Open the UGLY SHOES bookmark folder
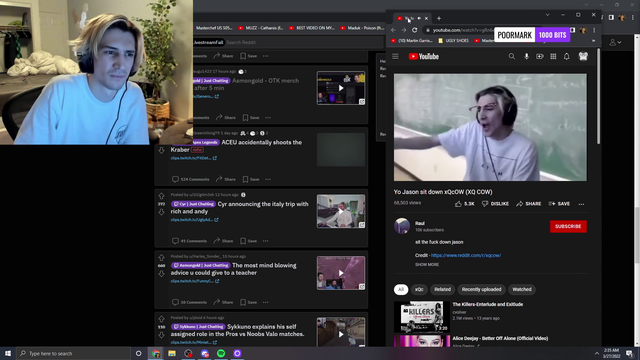 453,40
